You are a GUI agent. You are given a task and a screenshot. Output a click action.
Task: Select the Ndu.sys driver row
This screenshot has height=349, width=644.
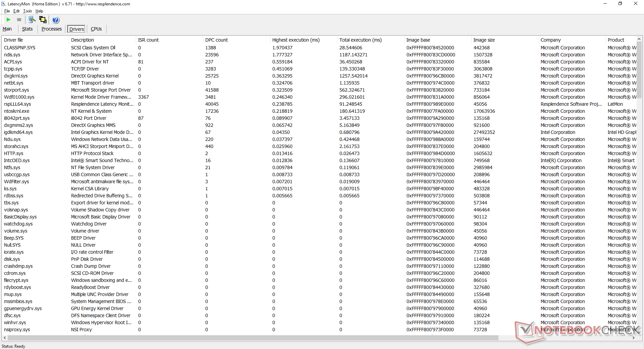tap(319, 139)
